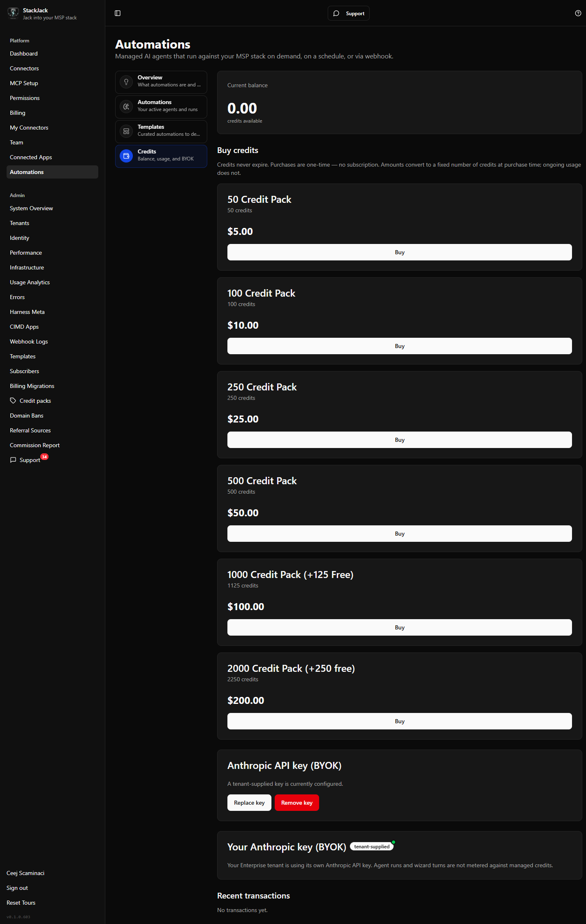Click the red 34 support badge

coord(44,457)
